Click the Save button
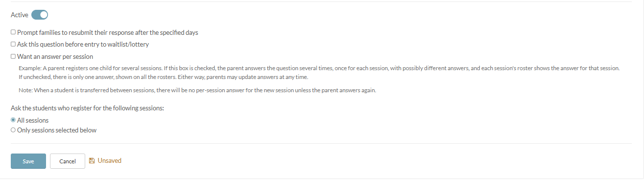The image size is (644, 180). 28,161
